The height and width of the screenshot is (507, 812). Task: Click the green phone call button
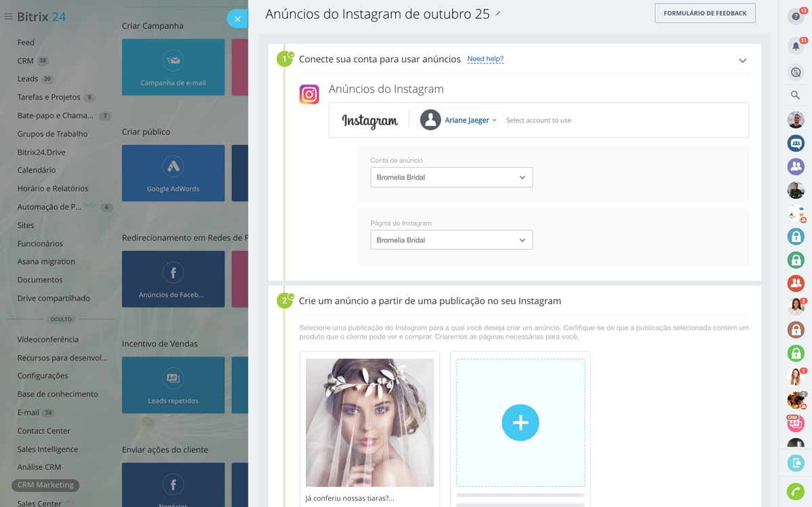click(x=795, y=492)
